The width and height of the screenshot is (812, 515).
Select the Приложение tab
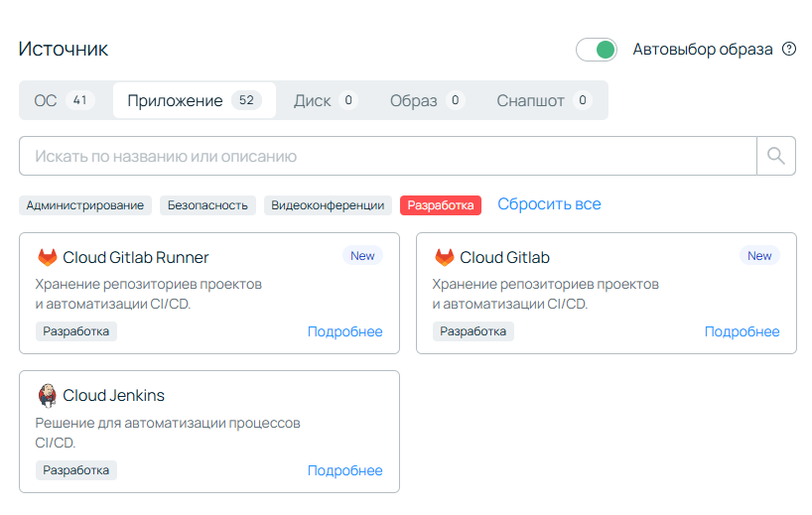[x=195, y=100]
